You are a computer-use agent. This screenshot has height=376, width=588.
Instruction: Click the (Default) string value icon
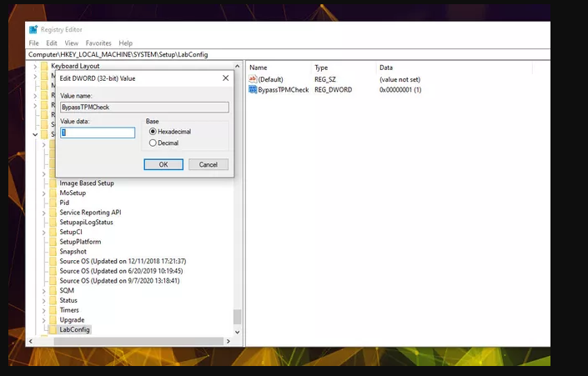253,79
